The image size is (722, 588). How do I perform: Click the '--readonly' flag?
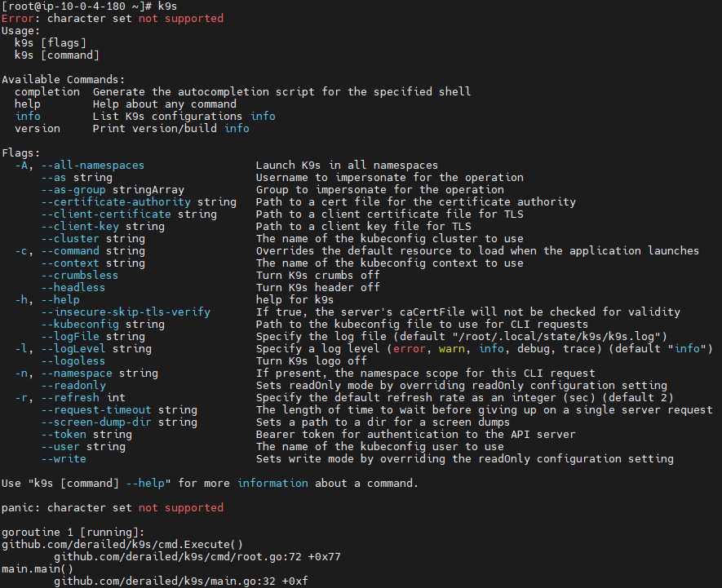pyautogui.click(x=73, y=386)
